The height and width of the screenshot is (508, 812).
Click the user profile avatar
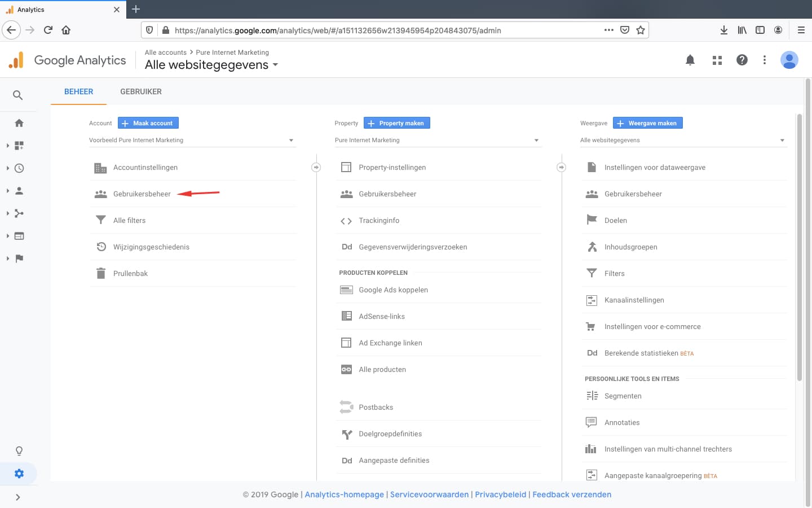click(x=789, y=60)
